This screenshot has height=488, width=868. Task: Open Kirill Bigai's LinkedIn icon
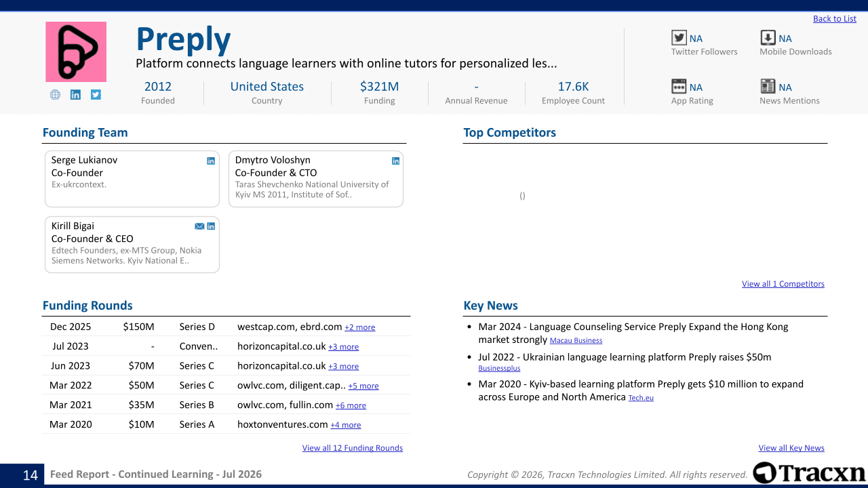click(211, 226)
